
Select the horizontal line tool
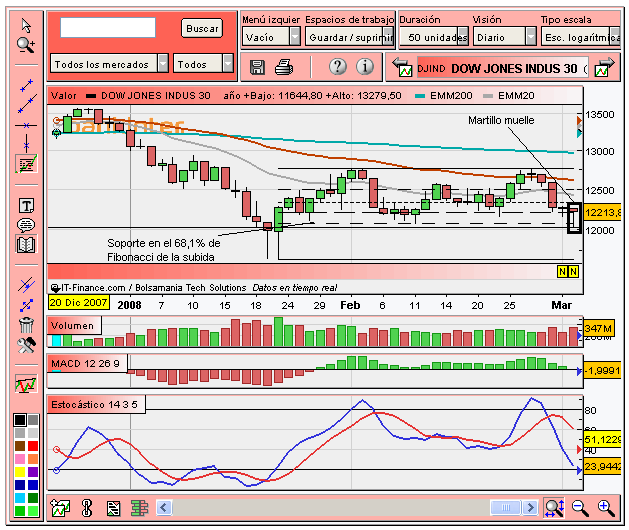point(26,126)
